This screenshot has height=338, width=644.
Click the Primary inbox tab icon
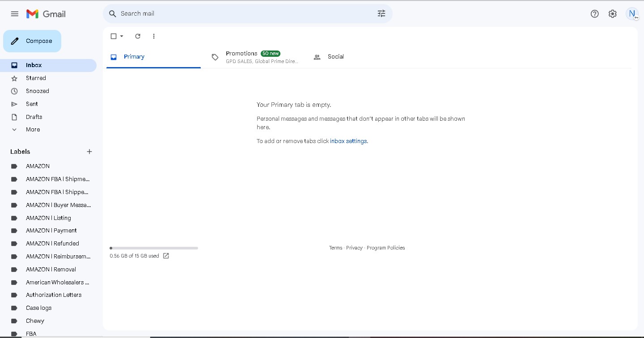114,57
